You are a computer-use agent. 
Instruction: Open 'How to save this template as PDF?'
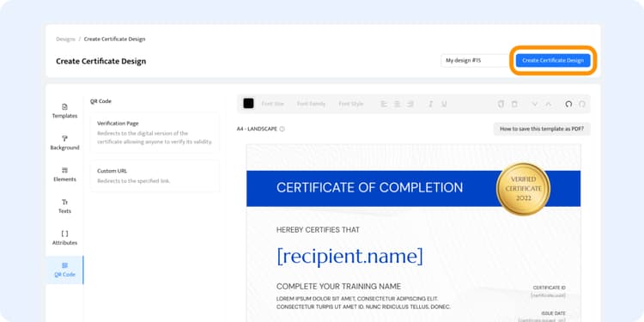coord(542,129)
